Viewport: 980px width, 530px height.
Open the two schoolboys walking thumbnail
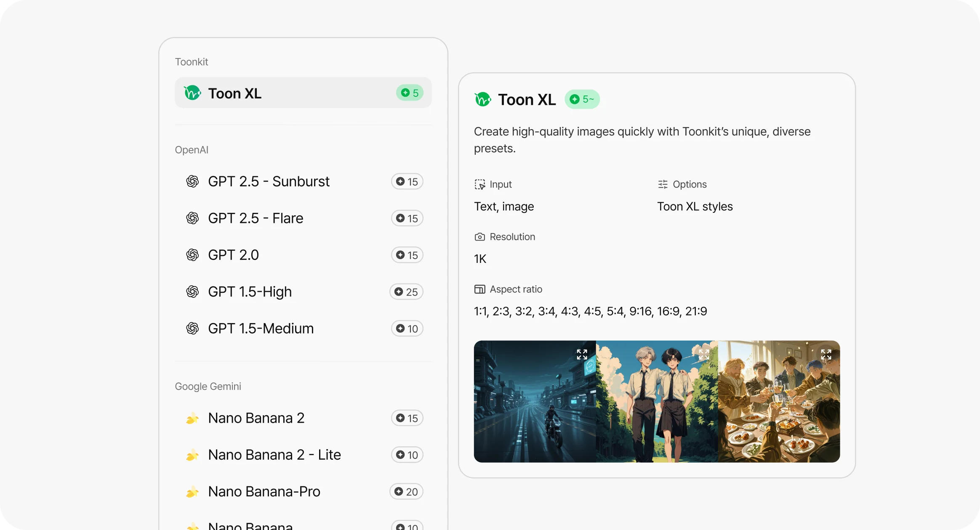tap(657, 401)
